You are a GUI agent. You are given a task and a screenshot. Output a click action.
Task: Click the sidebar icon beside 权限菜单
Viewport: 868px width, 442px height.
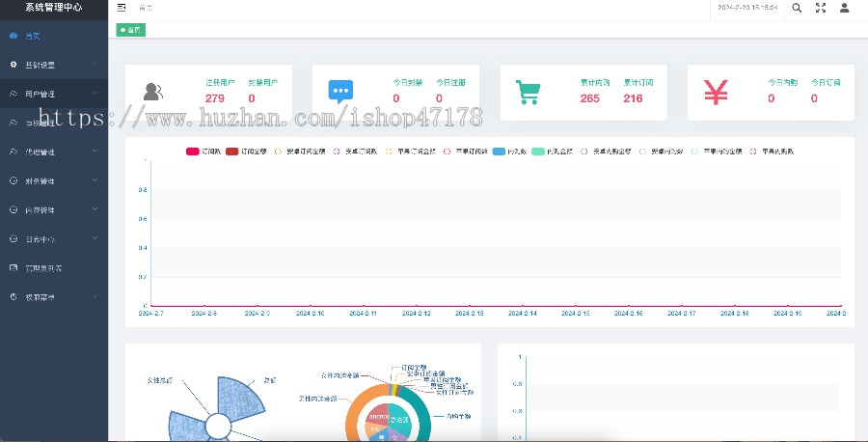(14, 297)
